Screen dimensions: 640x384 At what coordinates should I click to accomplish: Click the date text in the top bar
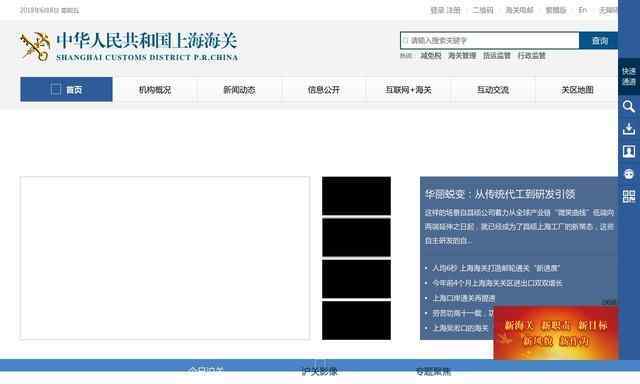49,10
